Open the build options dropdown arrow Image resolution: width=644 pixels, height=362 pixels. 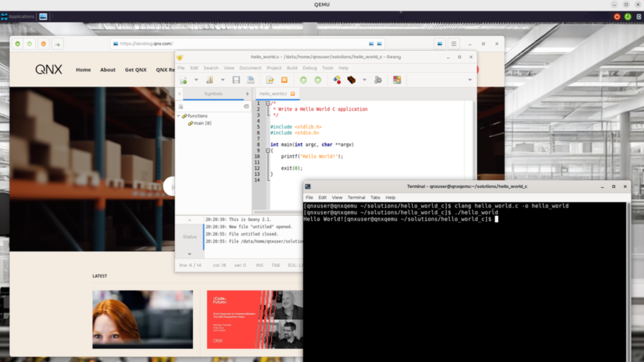pyautogui.click(x=364, y=80)
